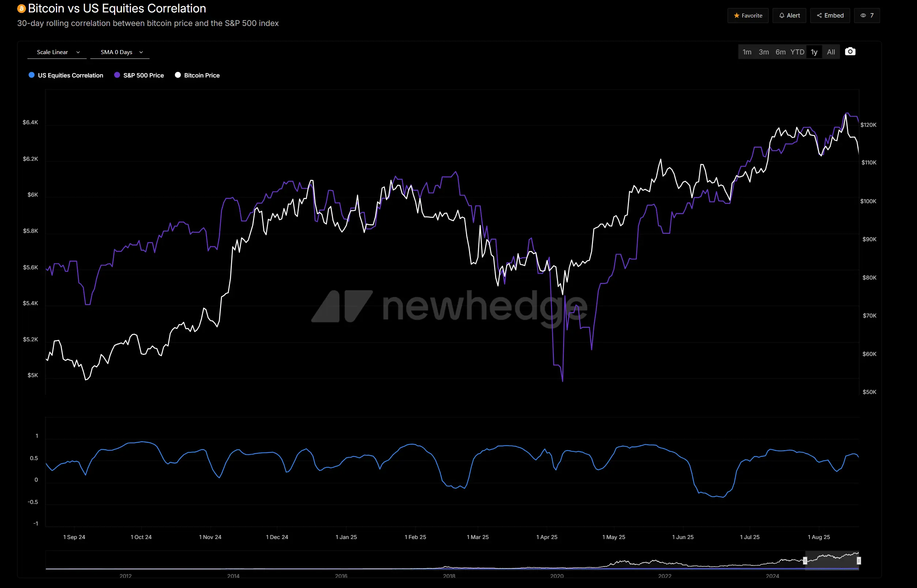The width and height of the screenshot is (917, 588).
Task: Click the right navigator range handle
Action: point(858,561)
